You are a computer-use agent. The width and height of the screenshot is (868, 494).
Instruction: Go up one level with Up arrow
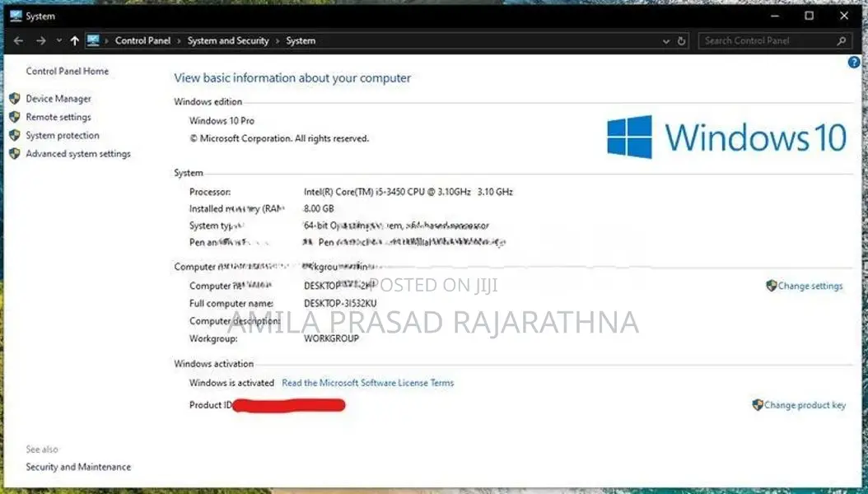click(x=75, y=41)
